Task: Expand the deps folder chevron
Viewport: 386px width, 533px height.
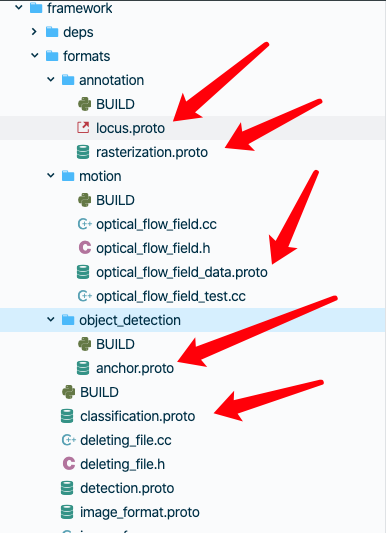Action: tap(34, 32)
